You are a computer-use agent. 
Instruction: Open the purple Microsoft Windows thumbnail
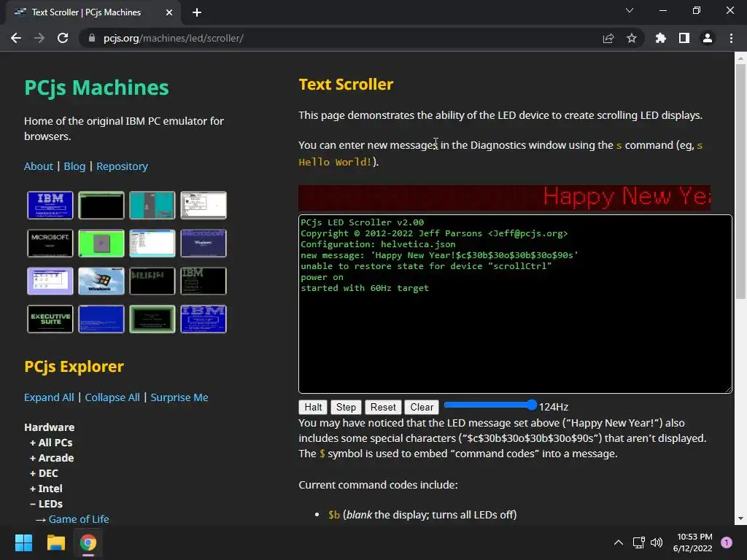click(204, 243)
